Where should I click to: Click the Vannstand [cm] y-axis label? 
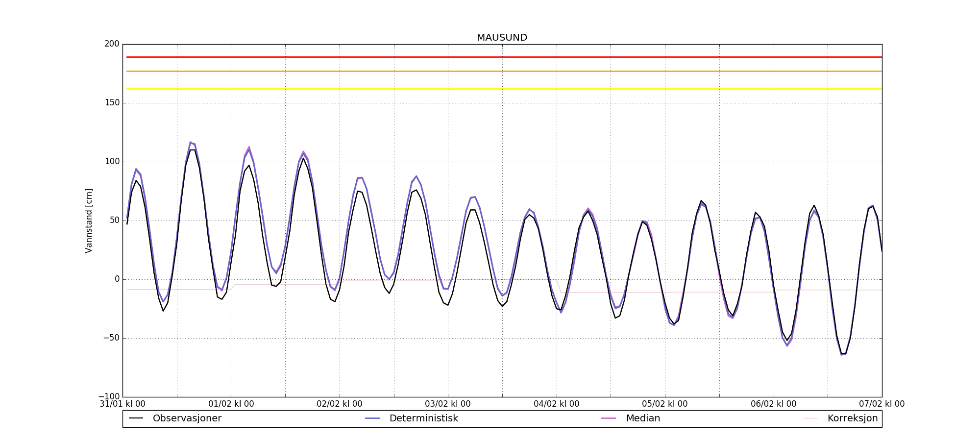(x=89, y=220)
